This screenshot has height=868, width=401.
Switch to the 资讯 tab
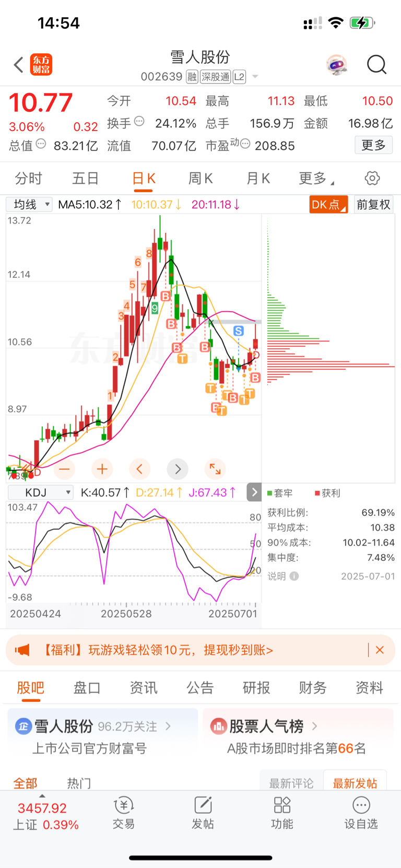[144, 688]
